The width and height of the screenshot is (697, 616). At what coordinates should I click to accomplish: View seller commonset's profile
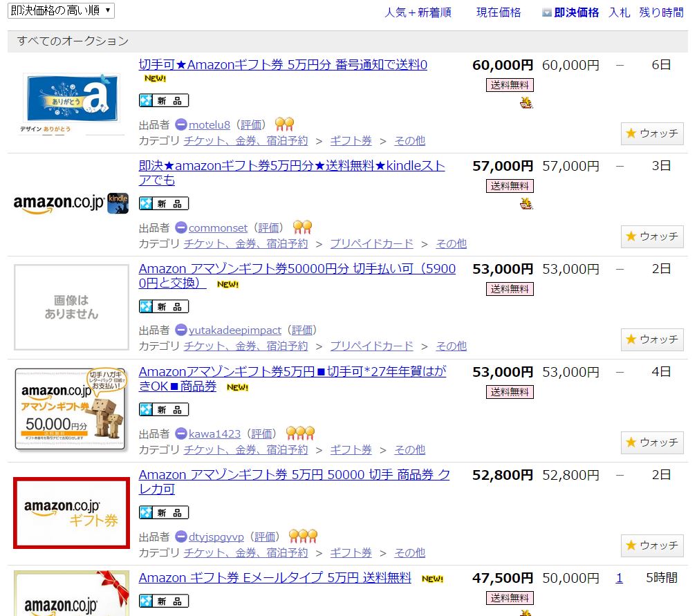218,228
